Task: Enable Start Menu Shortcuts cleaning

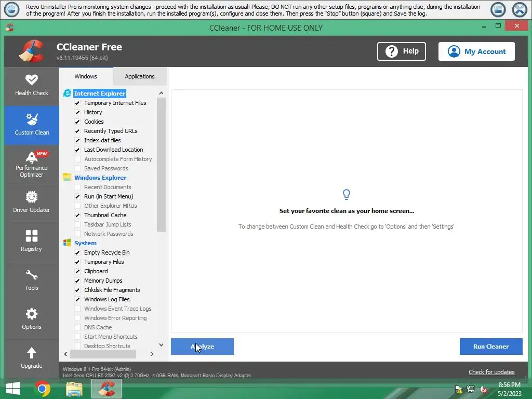Action: pyautogui.click(x=77, y=337)
